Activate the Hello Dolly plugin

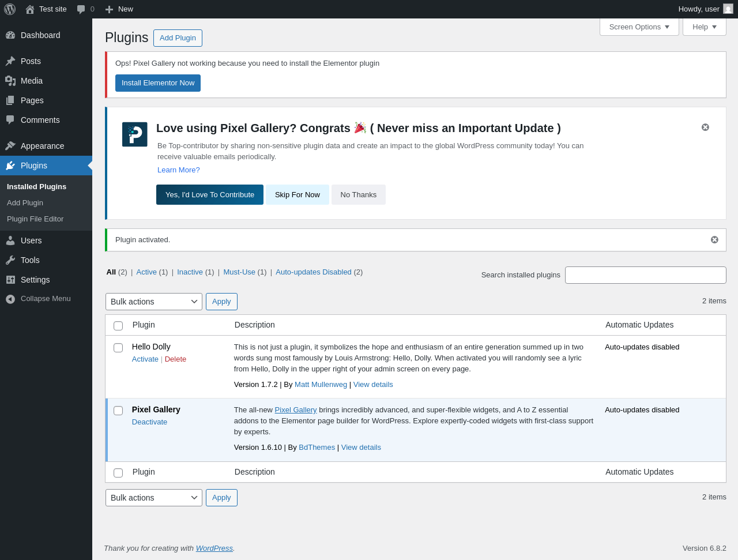click(145, 359)
